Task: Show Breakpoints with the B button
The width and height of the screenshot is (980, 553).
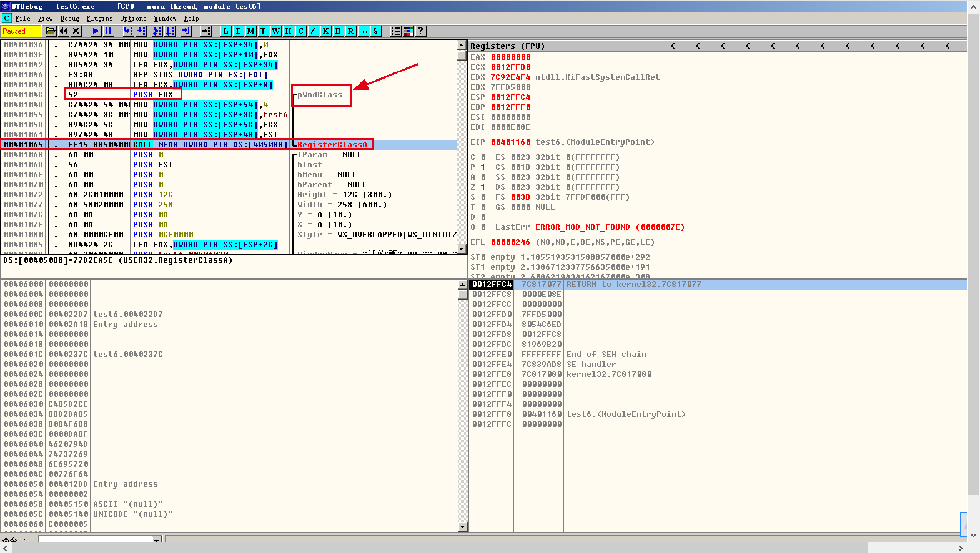Action: [x=338, y=31]
